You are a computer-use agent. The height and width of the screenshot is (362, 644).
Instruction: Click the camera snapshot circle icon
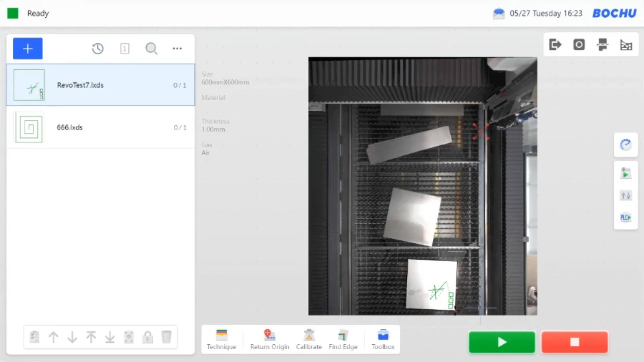click(579, 44)
